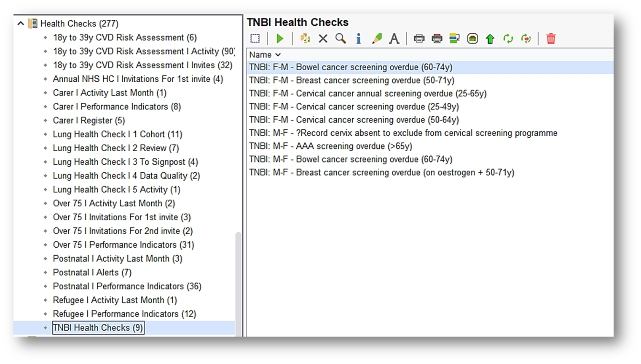Screen dimensions: 641x364
Task: Open Carer | Performance Indicators (8)
Action: click(x=117, y=107)
